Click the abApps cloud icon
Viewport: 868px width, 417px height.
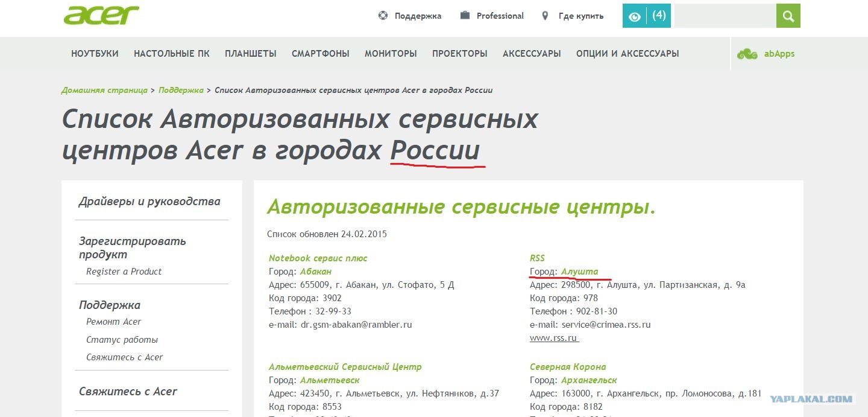747,54
